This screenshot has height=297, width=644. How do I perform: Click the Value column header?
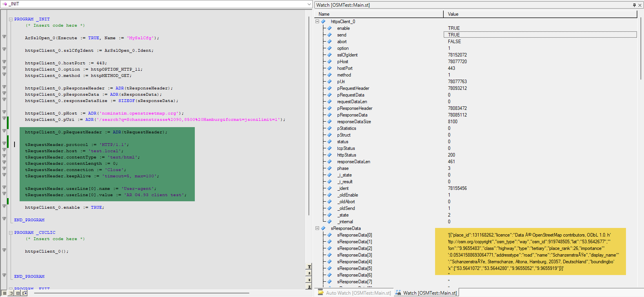pos(540,14)
